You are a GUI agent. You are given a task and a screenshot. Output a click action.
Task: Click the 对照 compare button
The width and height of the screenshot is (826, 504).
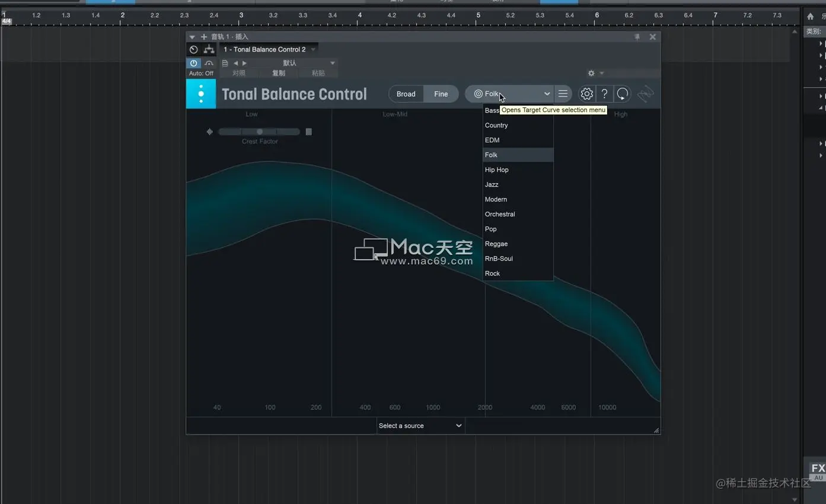pos(239,73)
